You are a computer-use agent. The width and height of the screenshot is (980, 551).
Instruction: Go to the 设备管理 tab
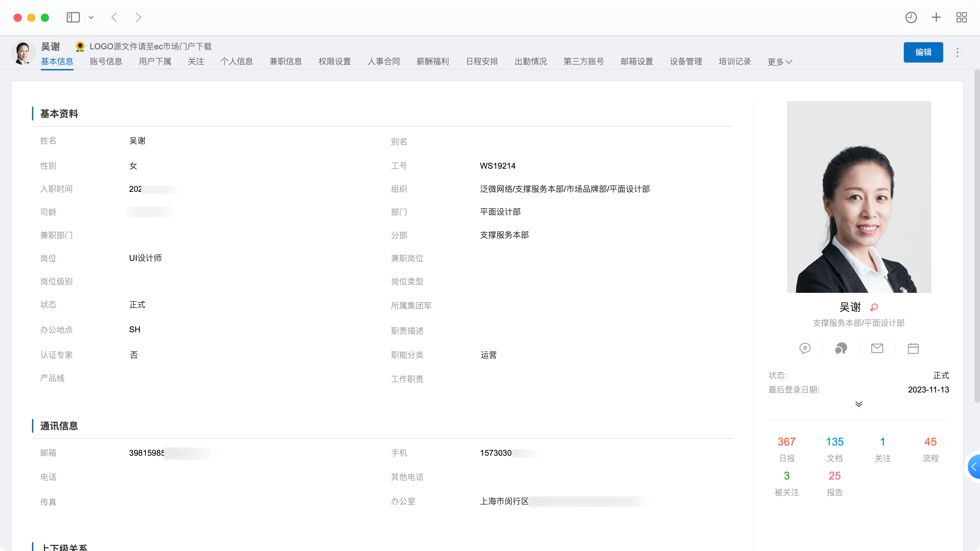[x=686, y=62]
